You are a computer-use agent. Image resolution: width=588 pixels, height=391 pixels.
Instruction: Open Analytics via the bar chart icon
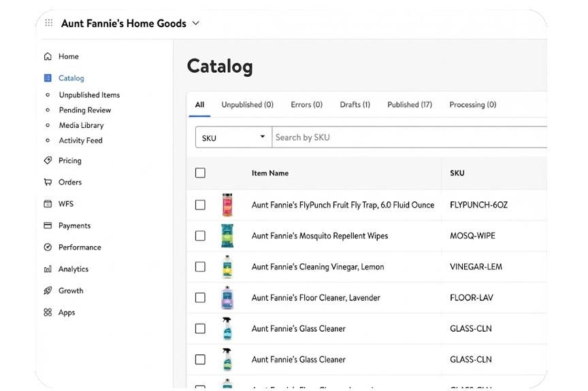[x=48, y=269]
